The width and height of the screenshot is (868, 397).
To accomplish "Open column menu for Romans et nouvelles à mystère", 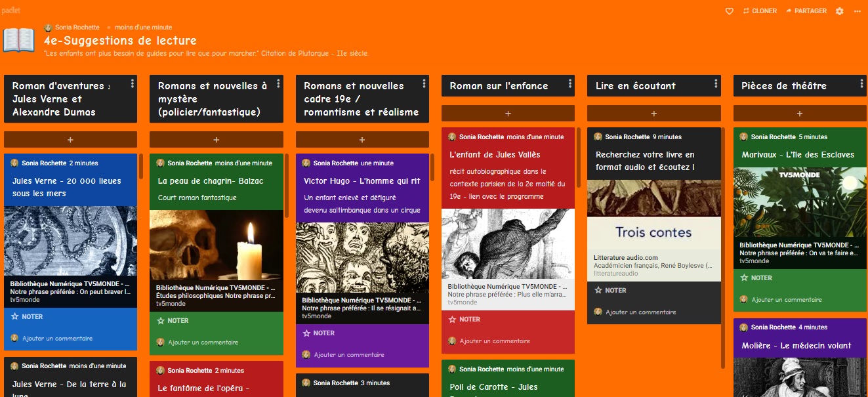I will [278, 83].
